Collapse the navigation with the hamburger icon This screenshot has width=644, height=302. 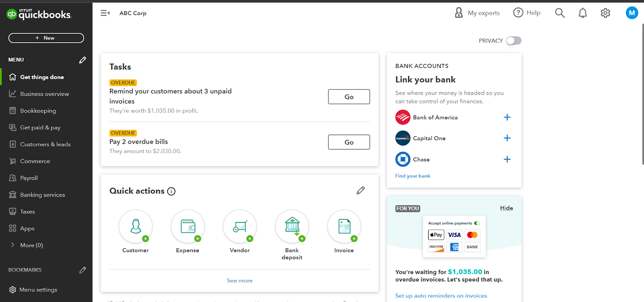pos(105,13)
